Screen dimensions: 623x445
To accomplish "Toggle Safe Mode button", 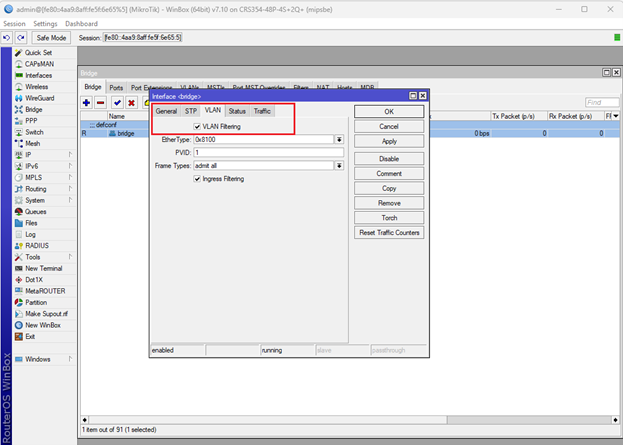I will [x=51, y=38].
